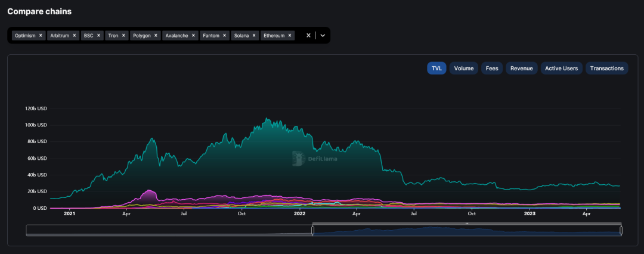
Task: Remove the Tron chain tag
Action: point(123,36)
